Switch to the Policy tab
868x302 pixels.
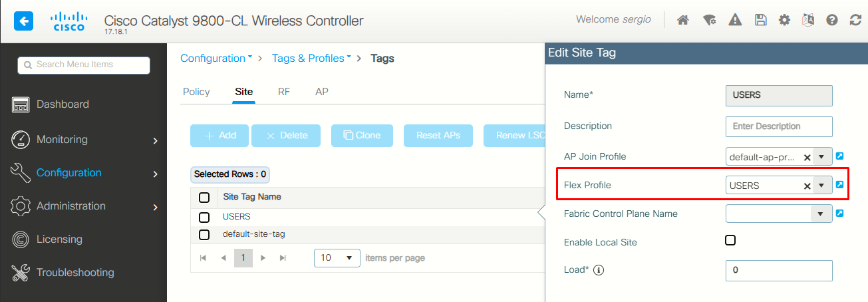tap(196, 92)
